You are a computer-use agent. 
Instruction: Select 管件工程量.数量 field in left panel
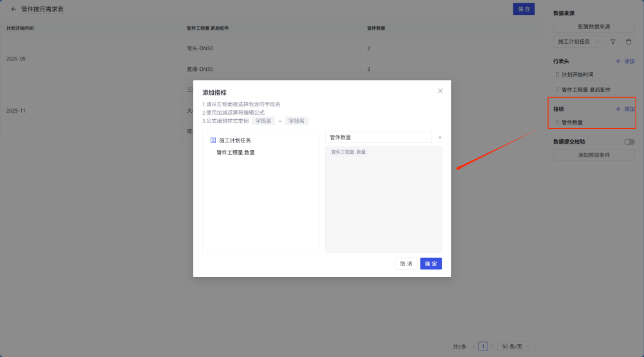pos(236,153)
